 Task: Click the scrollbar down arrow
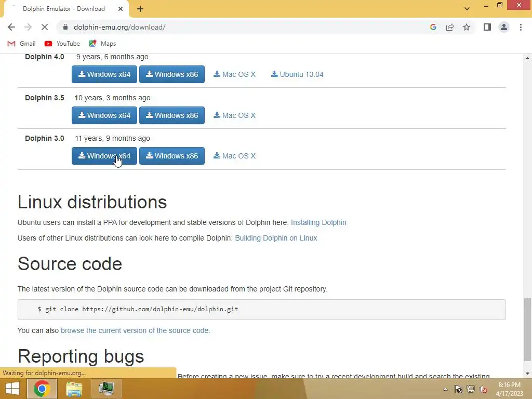click(x=527, y=374)
